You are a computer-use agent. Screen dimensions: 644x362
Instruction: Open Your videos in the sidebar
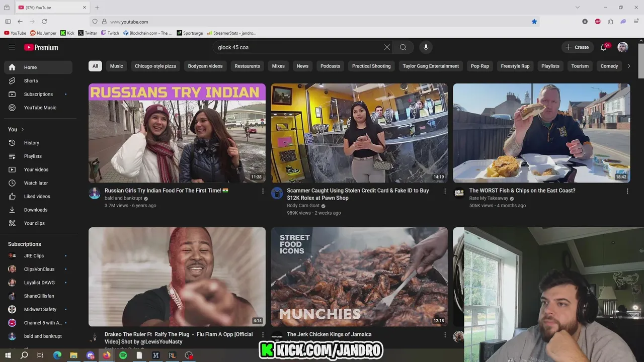tap(38, 169)
